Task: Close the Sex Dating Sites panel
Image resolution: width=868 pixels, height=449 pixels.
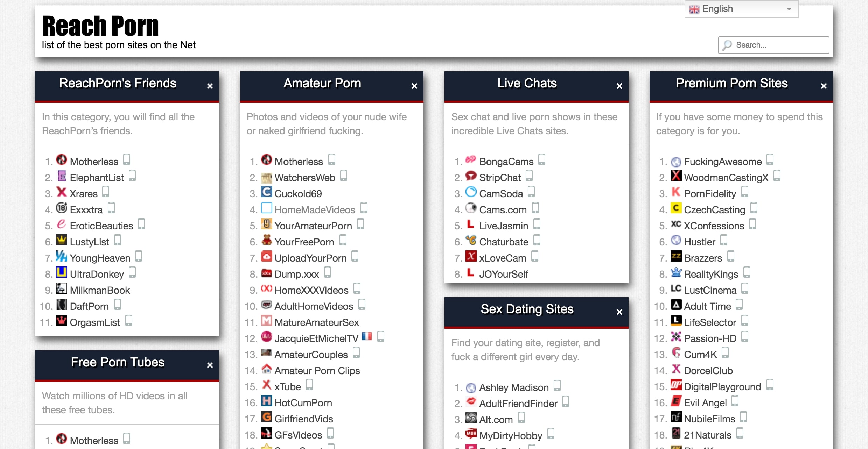Action: pyautogui.click(x=619, y=312)
